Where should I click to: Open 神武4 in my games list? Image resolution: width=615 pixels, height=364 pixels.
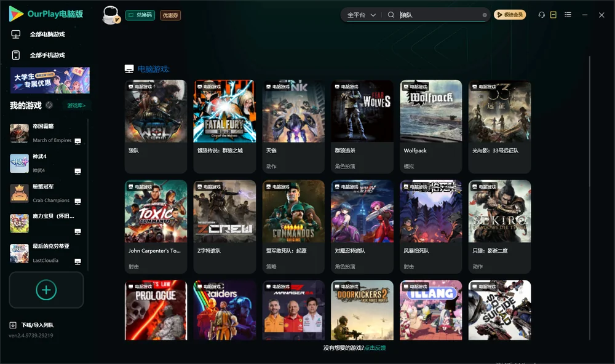[46, 164]
